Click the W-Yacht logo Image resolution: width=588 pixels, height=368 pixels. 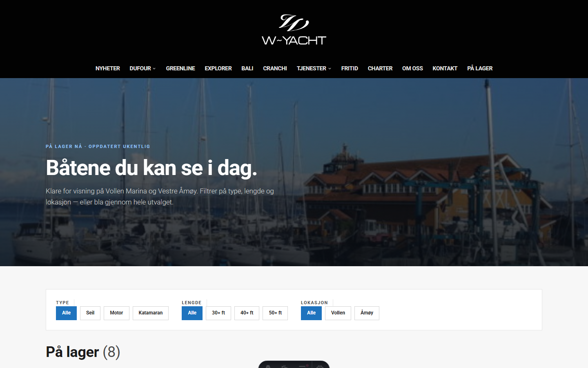tap(294, 29)
